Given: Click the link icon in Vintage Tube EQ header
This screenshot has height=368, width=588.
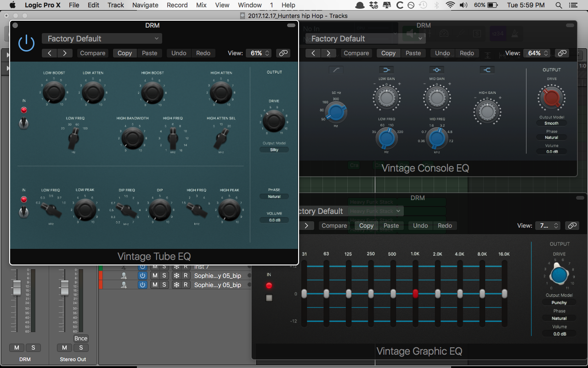Looking at the screenshot, I should [x=283, y=53].
